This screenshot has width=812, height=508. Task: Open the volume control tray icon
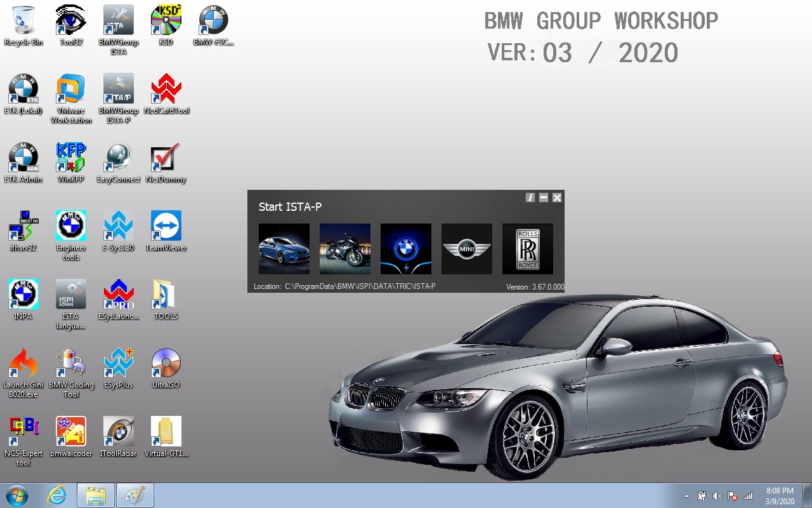717,496
